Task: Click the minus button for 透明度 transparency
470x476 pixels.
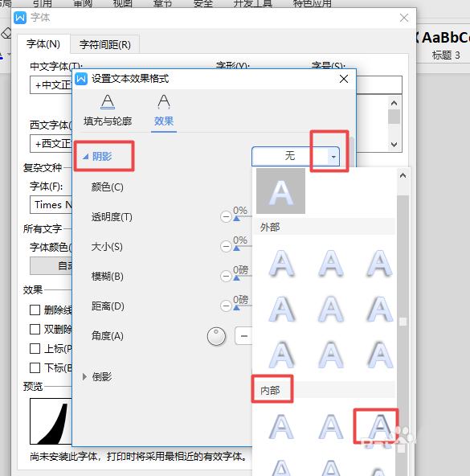Action: pos(226,217)
